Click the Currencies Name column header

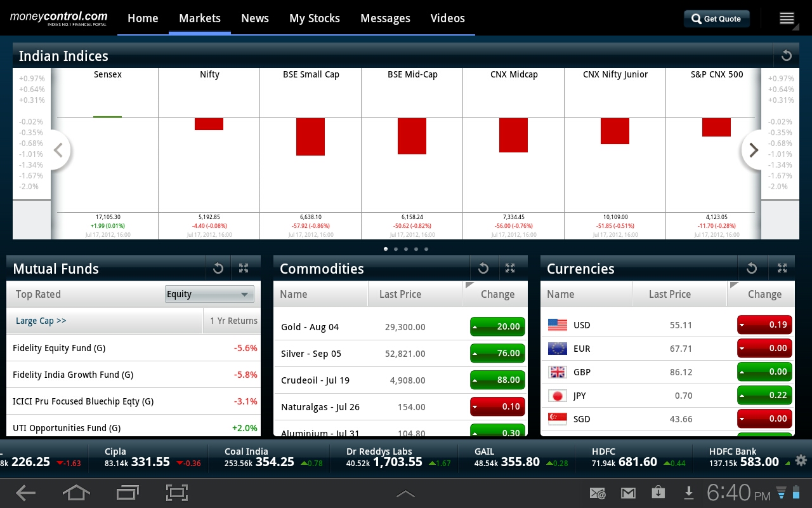click(586, 294)
